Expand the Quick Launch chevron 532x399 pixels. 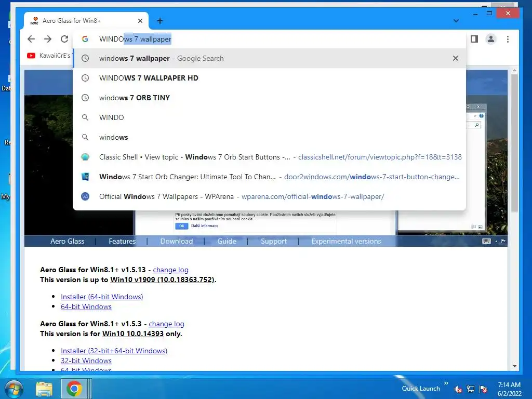pos(446,383)
